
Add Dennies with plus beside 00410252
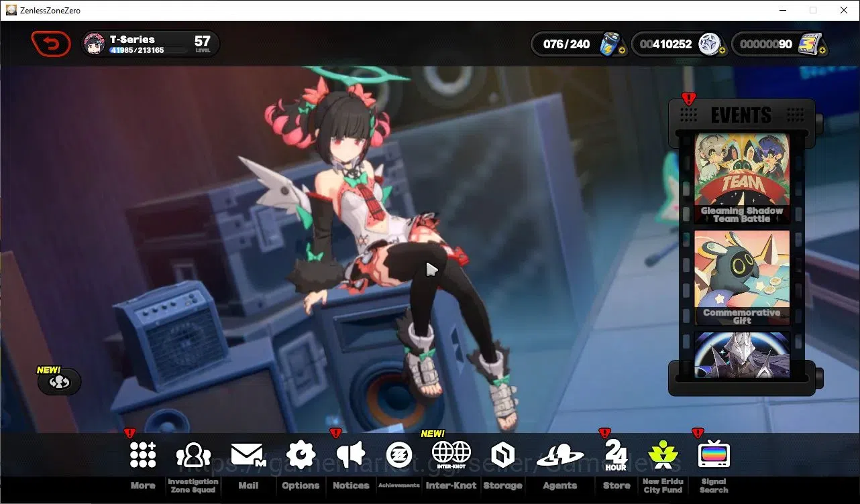pyautogui.click(x=722, y=50)
